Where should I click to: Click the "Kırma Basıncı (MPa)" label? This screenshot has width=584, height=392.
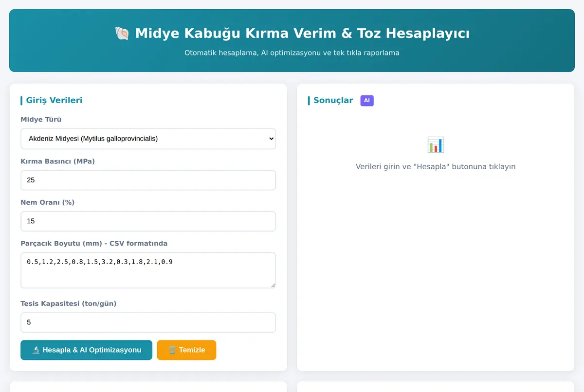[x=57, y=161]
